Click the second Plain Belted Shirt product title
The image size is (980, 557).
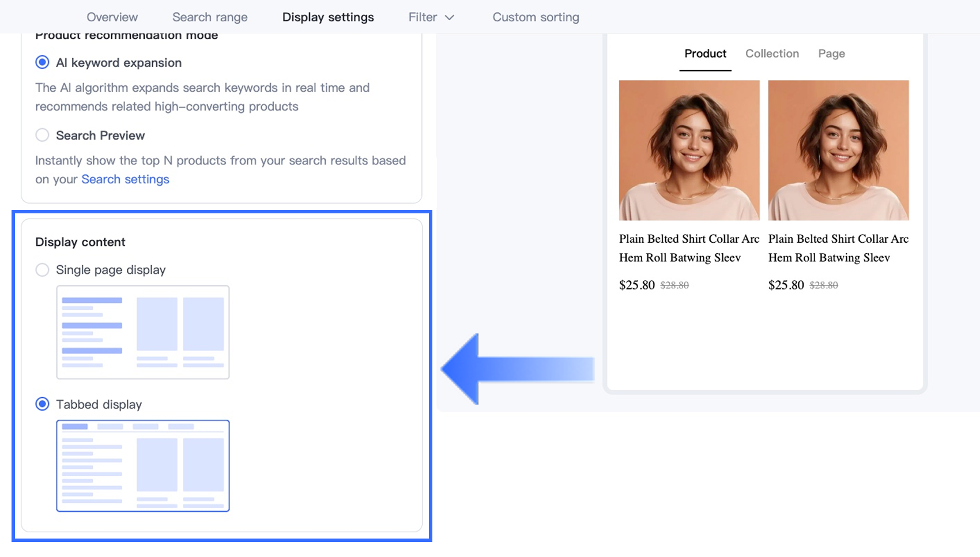[x=839, y=248]
